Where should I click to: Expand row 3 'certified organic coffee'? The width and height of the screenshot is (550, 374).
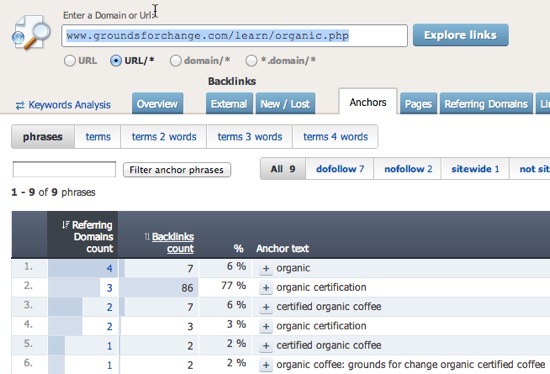(266, 307)
